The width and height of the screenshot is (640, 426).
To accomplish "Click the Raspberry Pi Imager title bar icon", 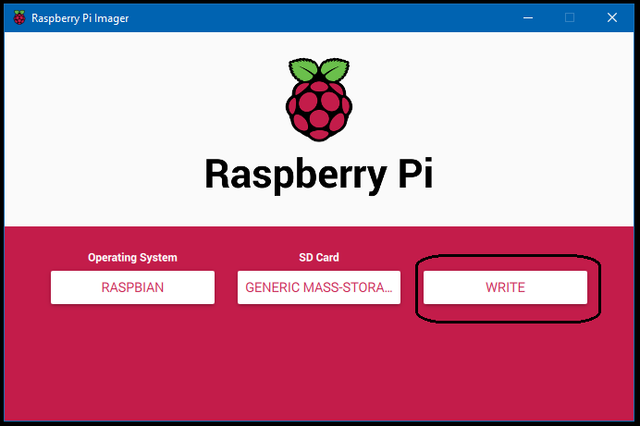I will pyautogui.click(x=19, y=18).
